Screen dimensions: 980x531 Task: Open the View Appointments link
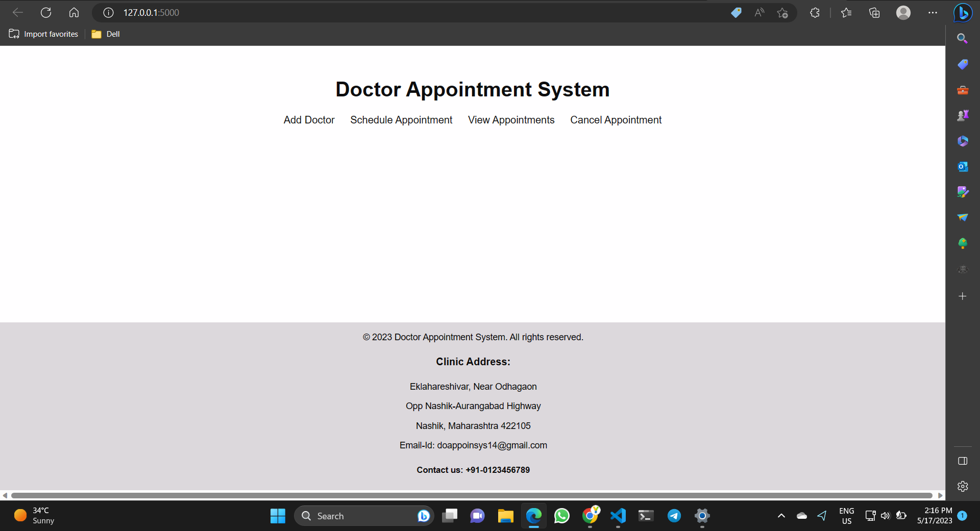coord(511,120)
